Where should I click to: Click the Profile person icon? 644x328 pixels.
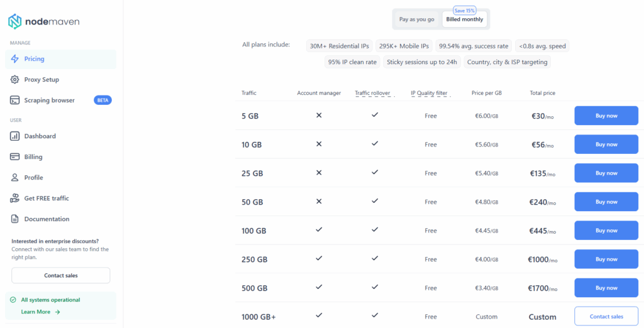[15, 177]
